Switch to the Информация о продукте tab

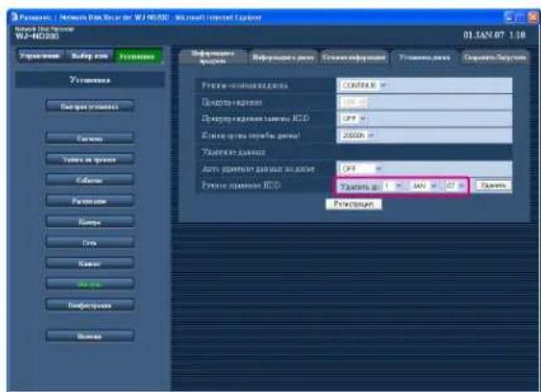click(213, 57)
